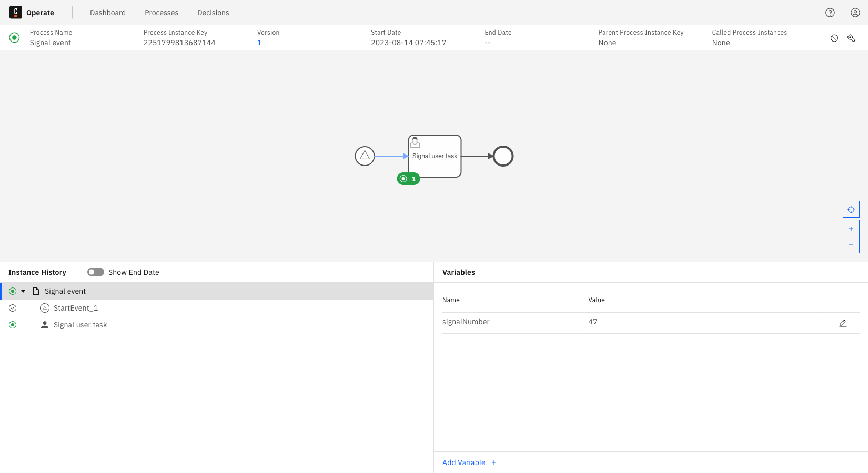Select the end event in diagram
Viewport: 868px width, 473px height.
click(x=503, y=156)
